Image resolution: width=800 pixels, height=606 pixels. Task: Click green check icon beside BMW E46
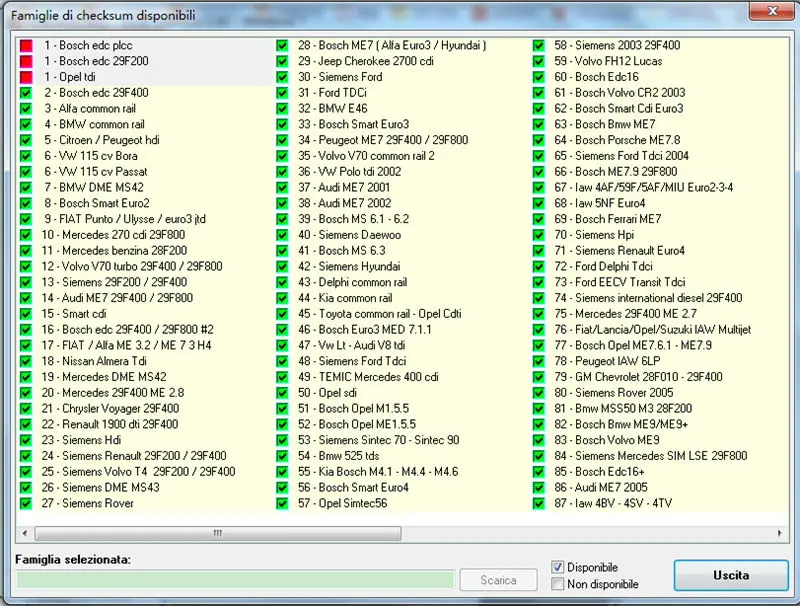click(x=282, y=109)
